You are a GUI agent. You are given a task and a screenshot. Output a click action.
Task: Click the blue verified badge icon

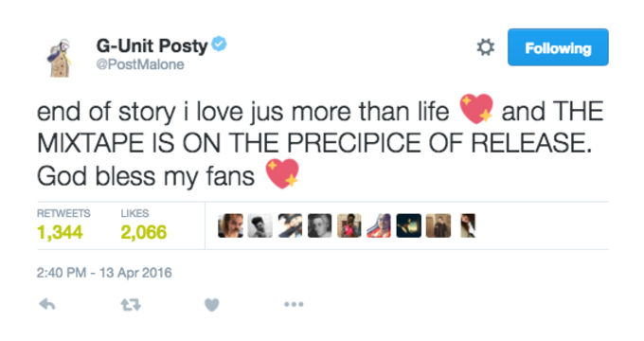(x=219, y=44)
